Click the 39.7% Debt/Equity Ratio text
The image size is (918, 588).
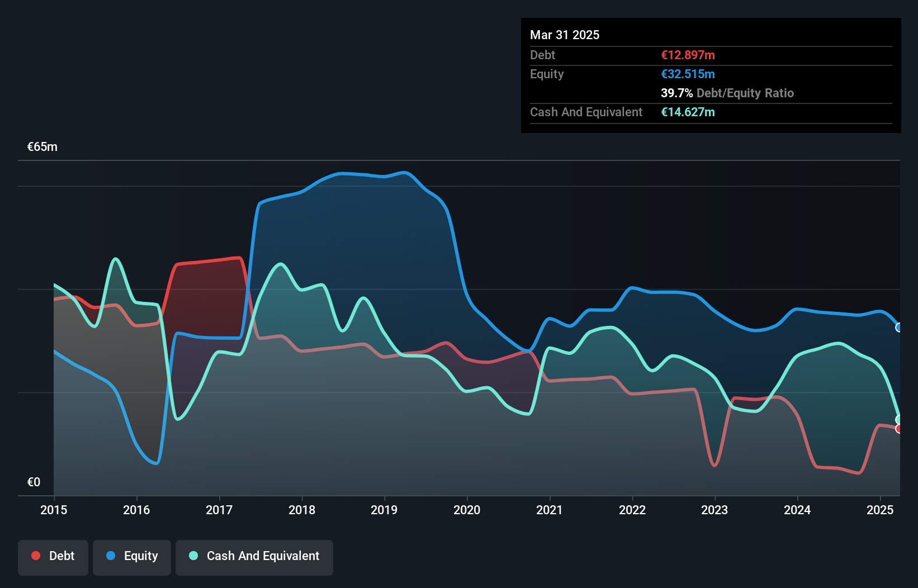pos(727,93)
